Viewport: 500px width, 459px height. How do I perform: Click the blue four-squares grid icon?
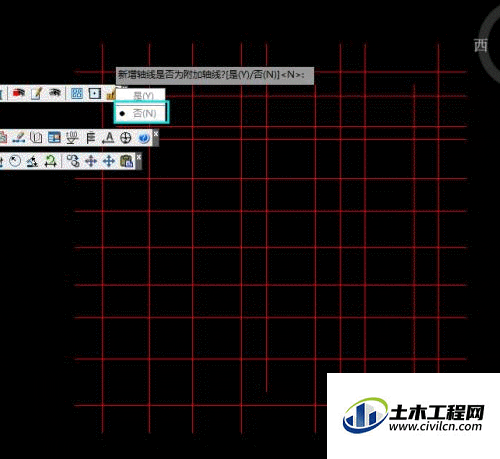tap(77, 93)
